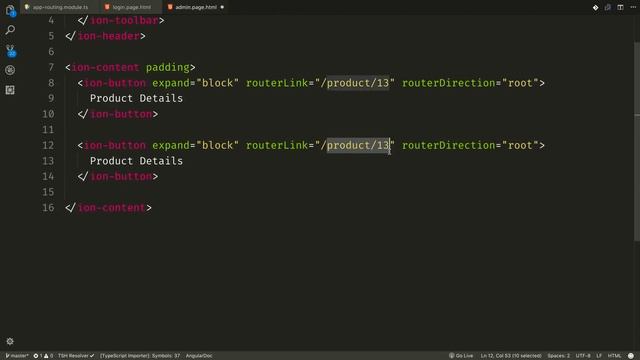Click the open changes icon at top right
Image resolution: width=640 pixels, height=360 pixels.
(x=608, y=7)
